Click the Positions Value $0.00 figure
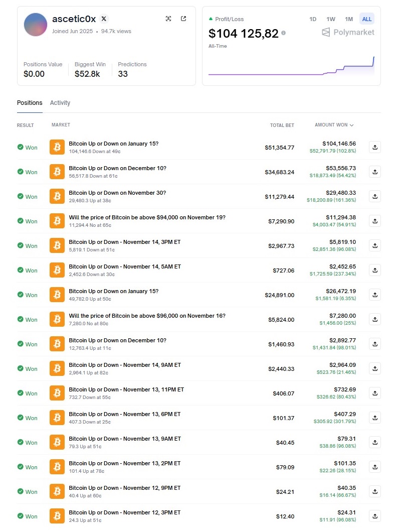Screen dimensions: 398x532 (x=34, y=74)
